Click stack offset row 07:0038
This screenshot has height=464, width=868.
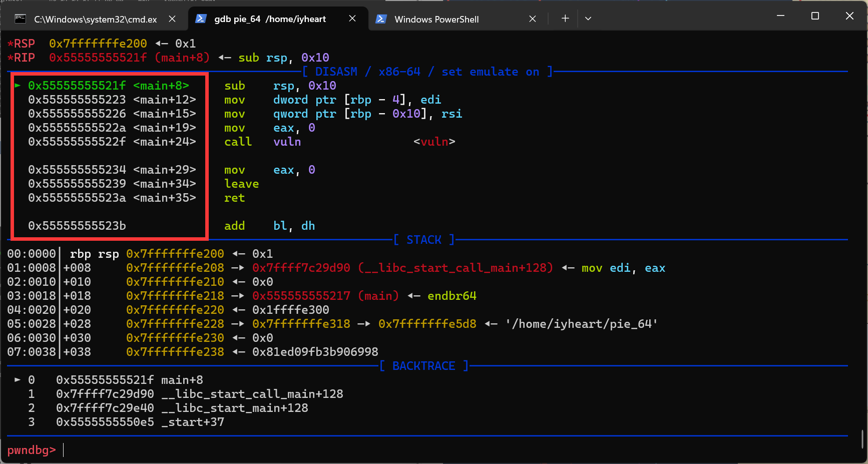(32, 352)
